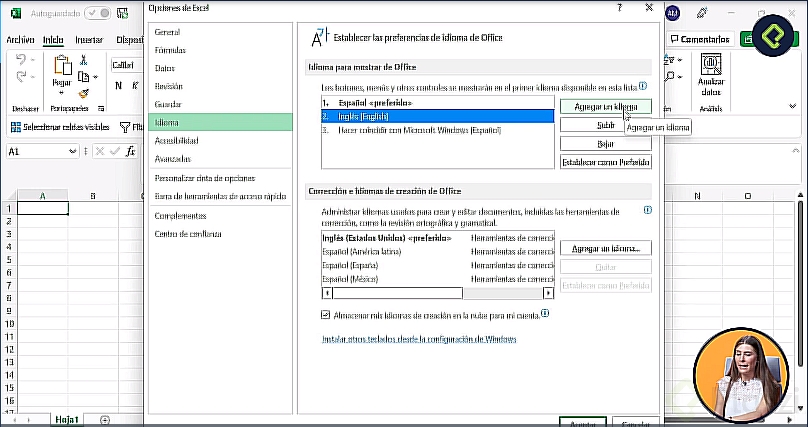This screenshot has height=427, width=808.
Task: Open the Portapapeles dialog launcher
Action: pyautogui.click(x=101, y=109)
